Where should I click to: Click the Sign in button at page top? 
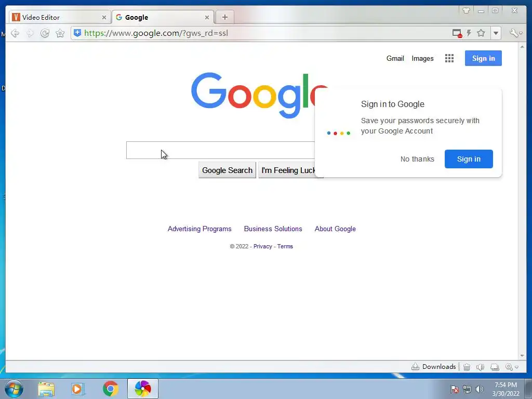coord(483,58)
